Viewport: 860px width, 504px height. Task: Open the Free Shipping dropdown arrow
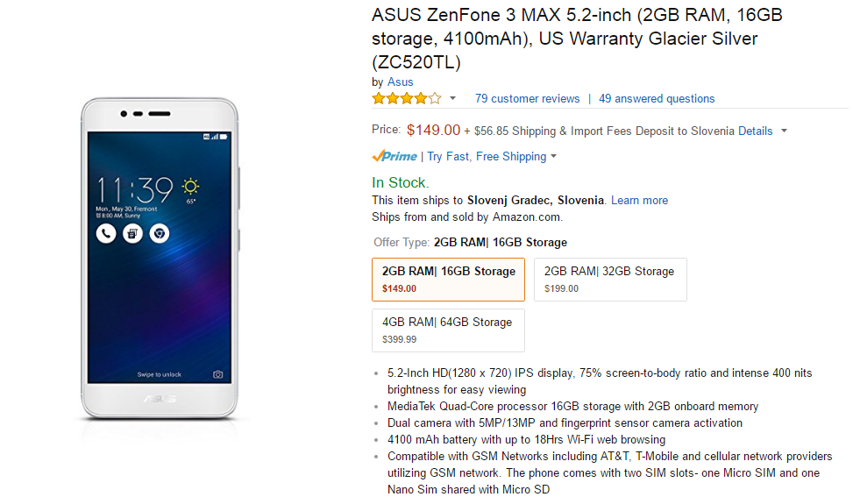(x=553, y=157)
